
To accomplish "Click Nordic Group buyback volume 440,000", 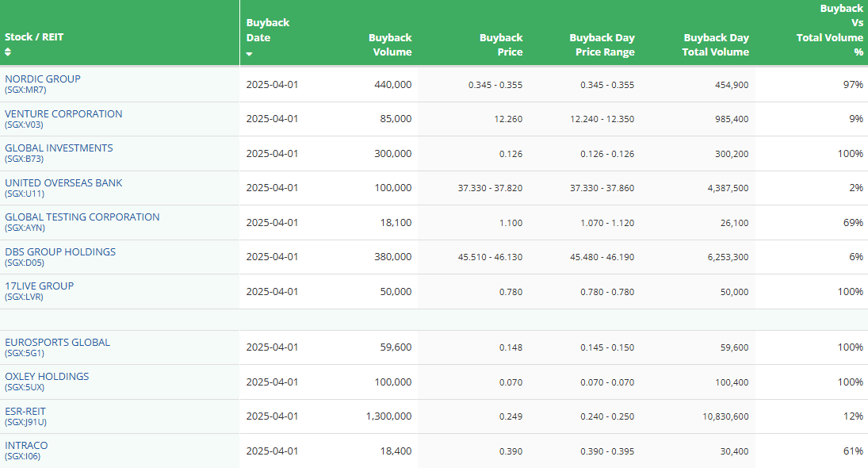I will (x=392, y=85).
